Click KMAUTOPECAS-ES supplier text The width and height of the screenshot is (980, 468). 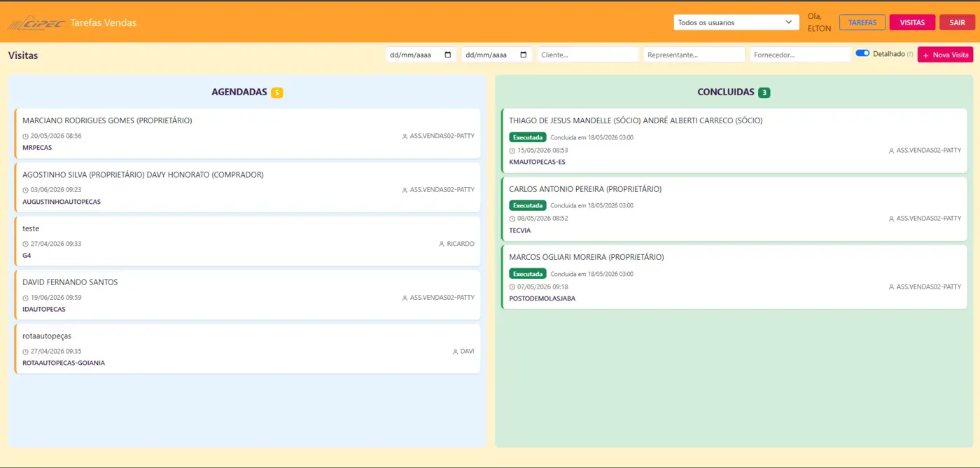pyautogui.click(x=537, y=162)
